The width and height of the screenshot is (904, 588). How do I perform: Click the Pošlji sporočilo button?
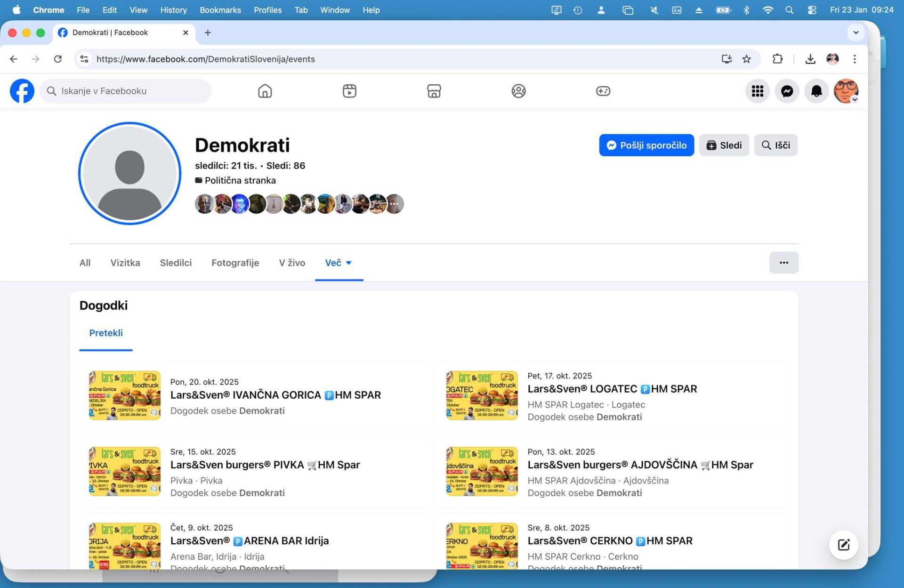tap(646, 145)
